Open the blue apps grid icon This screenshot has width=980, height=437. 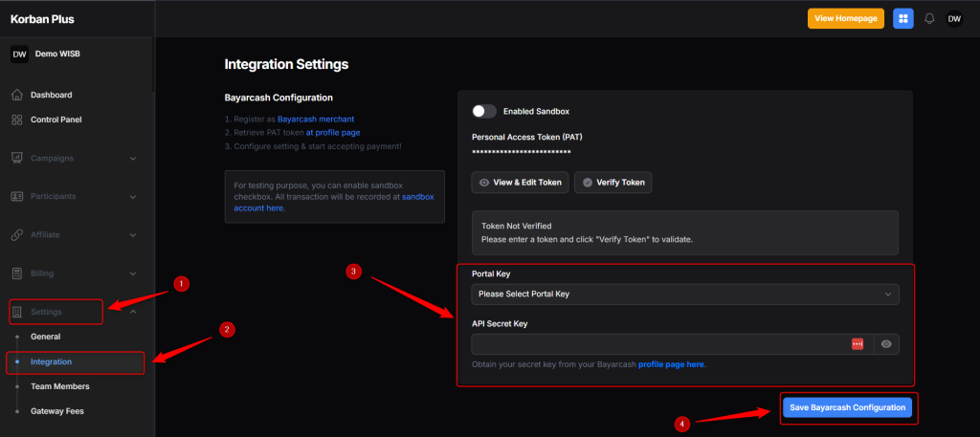[x=902, y=19]
